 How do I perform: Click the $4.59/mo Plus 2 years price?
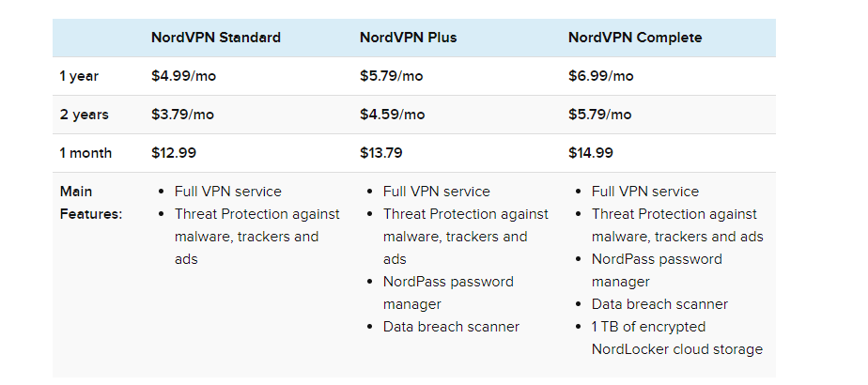click(392, 115)
